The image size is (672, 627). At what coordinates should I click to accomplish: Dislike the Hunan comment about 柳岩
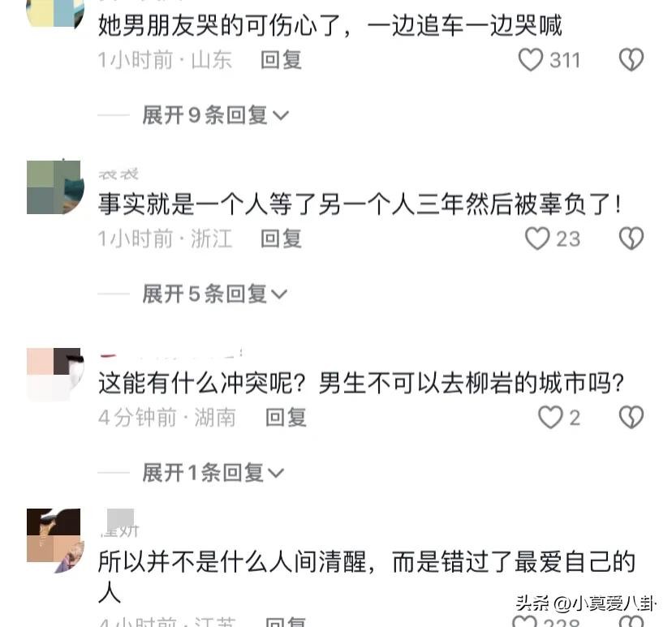pyautogui.click(x=631, y=418)
